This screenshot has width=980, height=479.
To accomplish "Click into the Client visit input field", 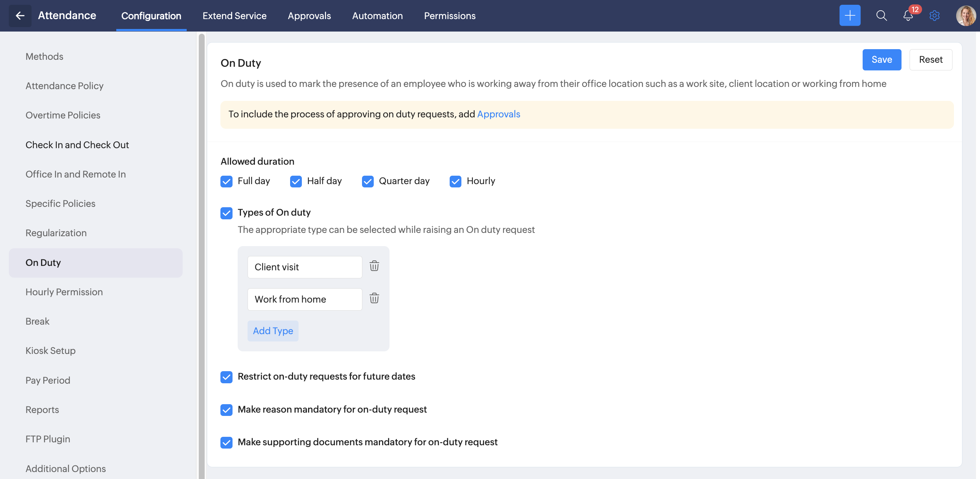I will click(304, 267).
